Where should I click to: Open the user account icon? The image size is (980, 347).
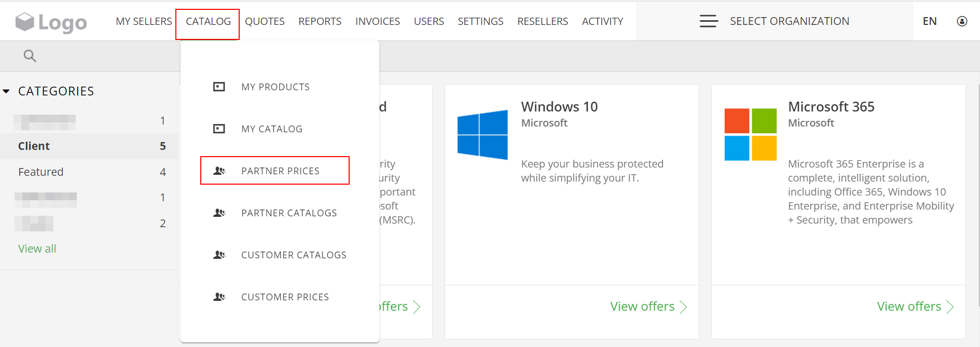[x=962, y=21]
